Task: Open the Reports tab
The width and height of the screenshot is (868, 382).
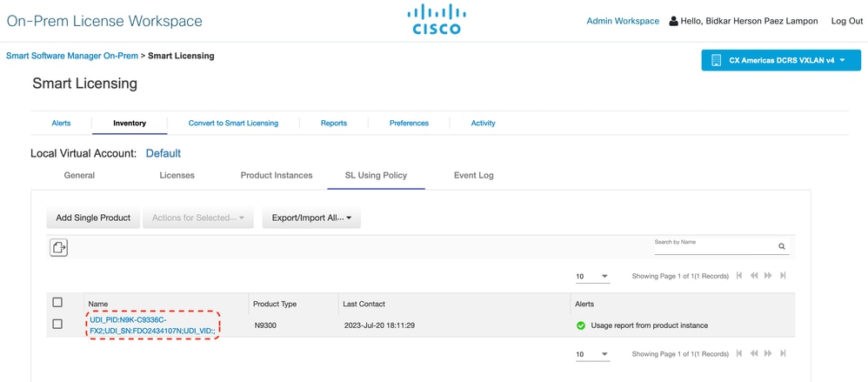Action: (x=334, y=123)
